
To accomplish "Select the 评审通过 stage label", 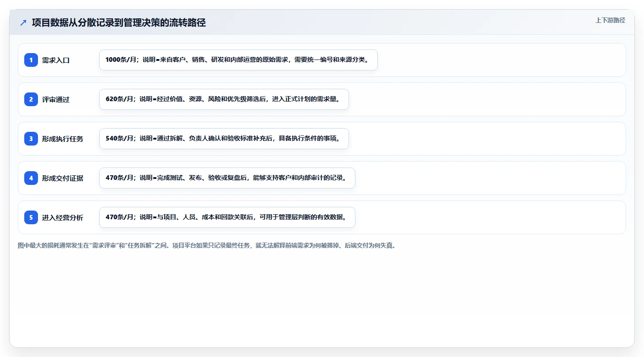I will (56, 99).
